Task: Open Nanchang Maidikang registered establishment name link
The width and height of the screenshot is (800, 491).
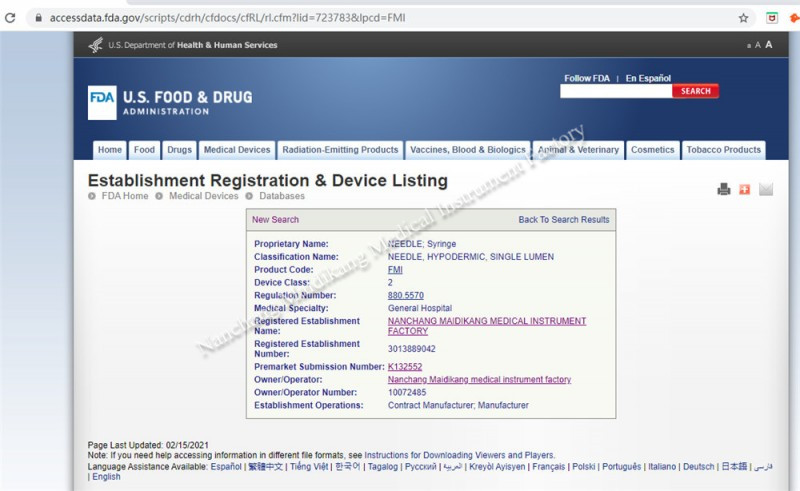Action: pyautogui.click(x=487, y=326)
